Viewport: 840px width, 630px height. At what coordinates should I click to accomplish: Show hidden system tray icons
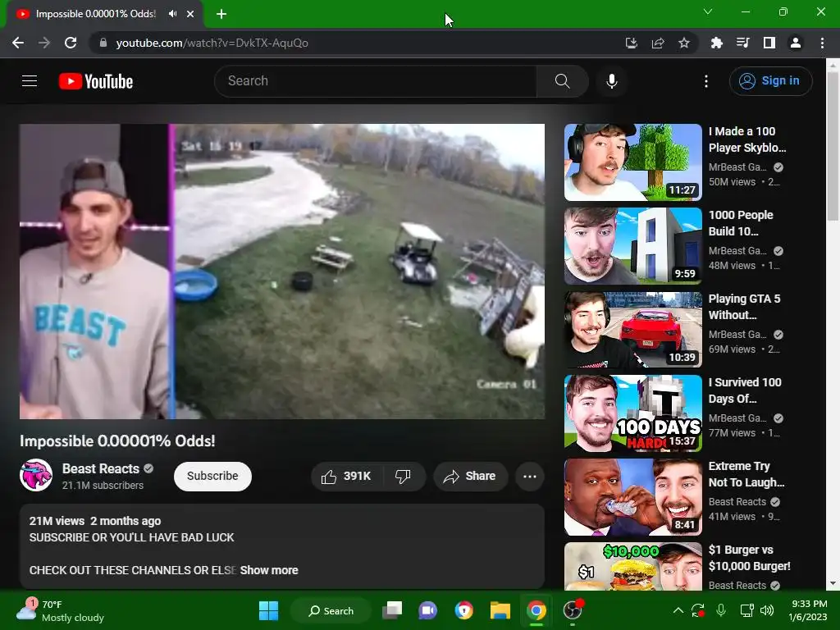tap(678, 610)
